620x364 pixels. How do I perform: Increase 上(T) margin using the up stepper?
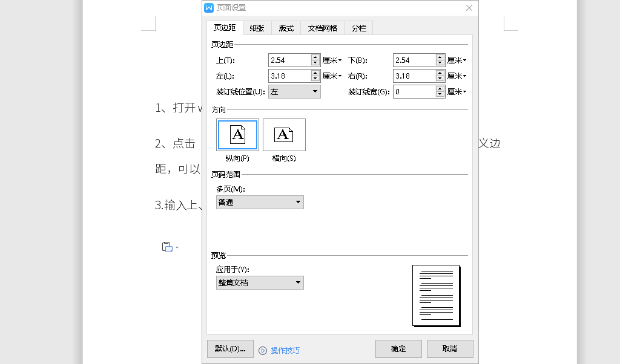315,57
